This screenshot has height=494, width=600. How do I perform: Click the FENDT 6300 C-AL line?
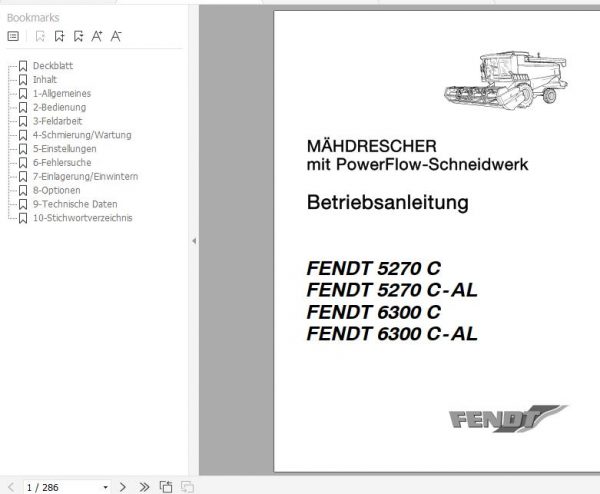coord(392,334)
